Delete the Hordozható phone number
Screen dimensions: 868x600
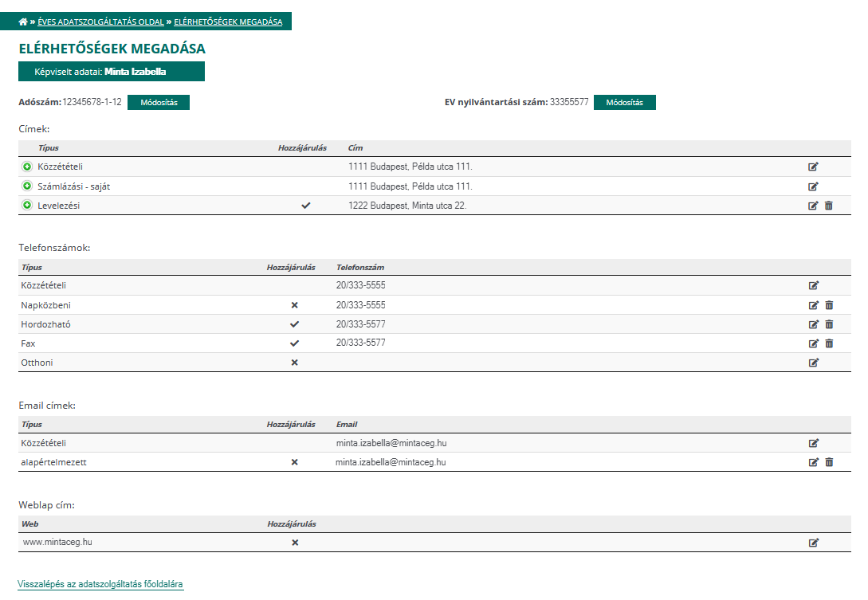coord(828,324)
